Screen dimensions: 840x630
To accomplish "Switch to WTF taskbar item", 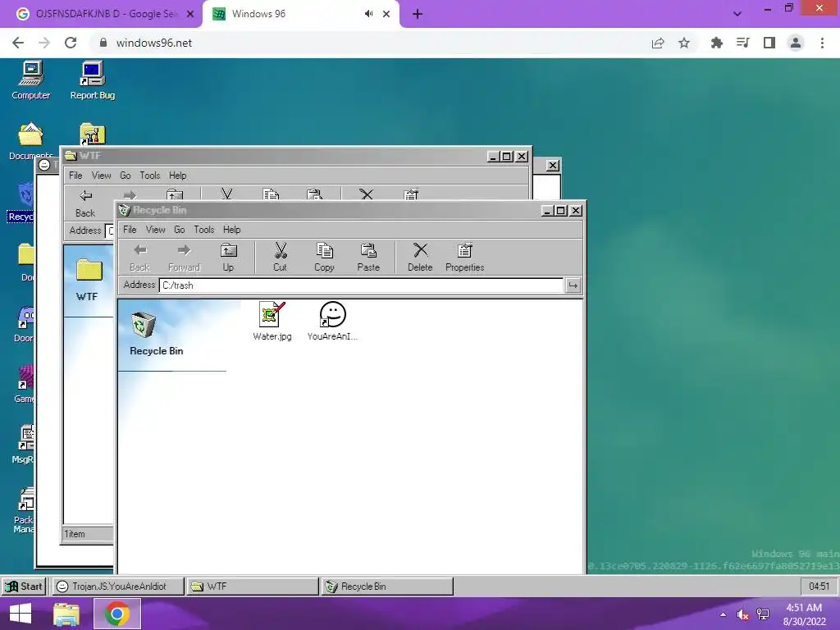I will (x=253, y=586).
